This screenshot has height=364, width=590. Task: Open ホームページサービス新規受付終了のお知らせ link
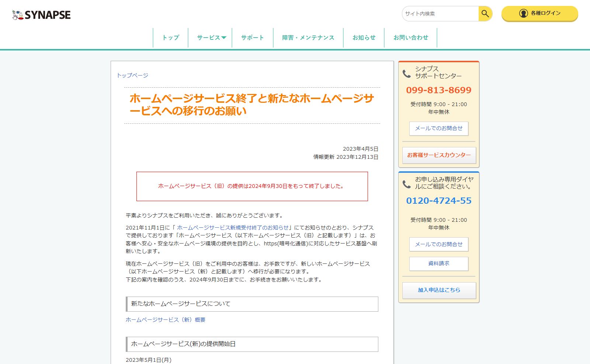click(x=233, y=228)
